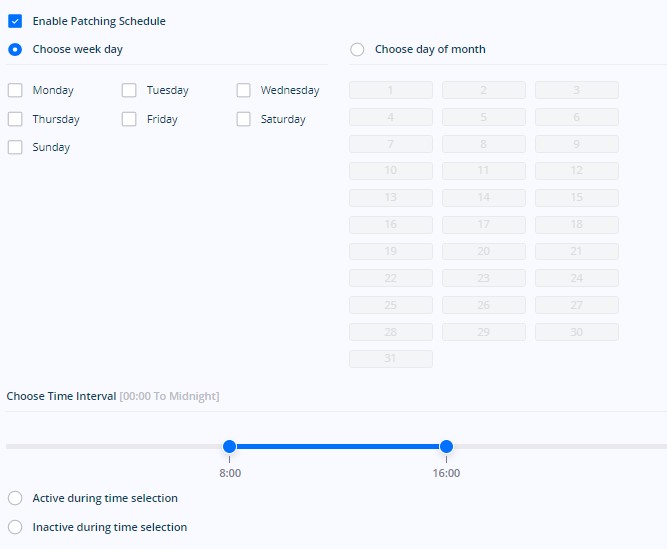
Task: Click day 31 of month button
Action: [391, 359]
